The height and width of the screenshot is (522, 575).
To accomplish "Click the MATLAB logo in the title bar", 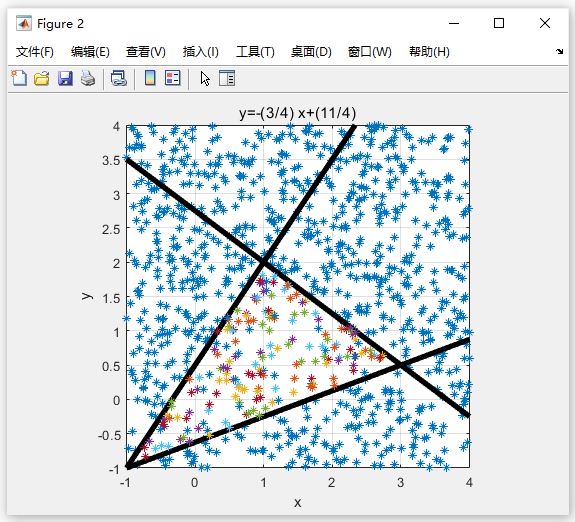I will tap(24, 24).
